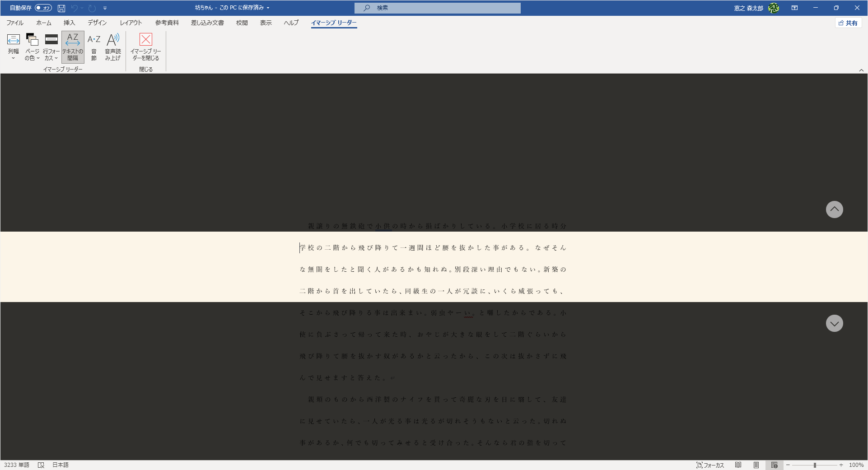The height and width of the screenshot is (470, 868).
Task: Switch to the 参考資料 tab
Action: [167, 23]
